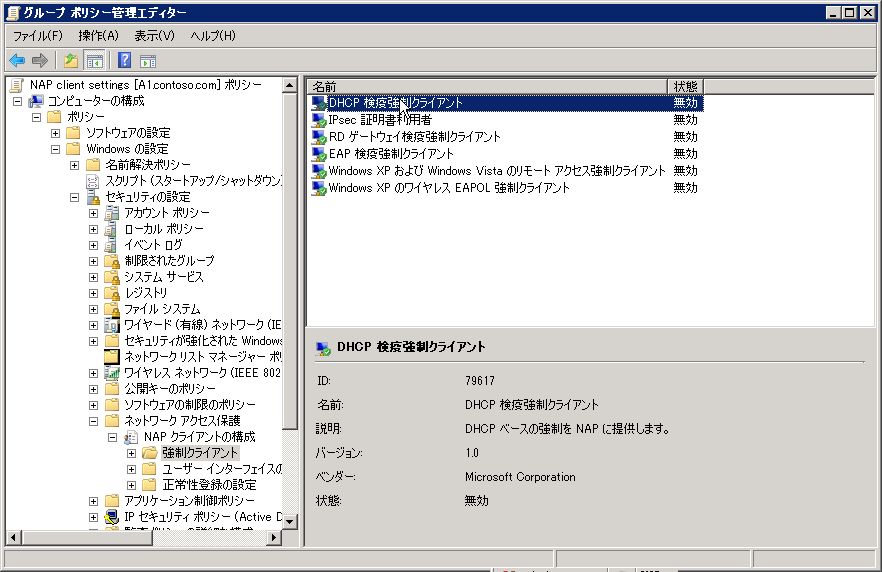The width and height of the screenshot is (882, 572).
Task: Toggle the Show/Hide console tree icon
Action: (94, 60)
